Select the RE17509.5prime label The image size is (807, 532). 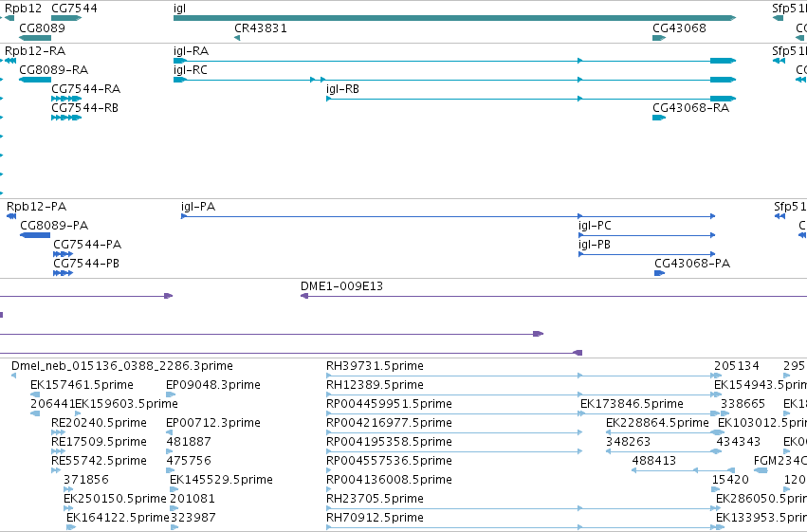click(x=99, y=442)
